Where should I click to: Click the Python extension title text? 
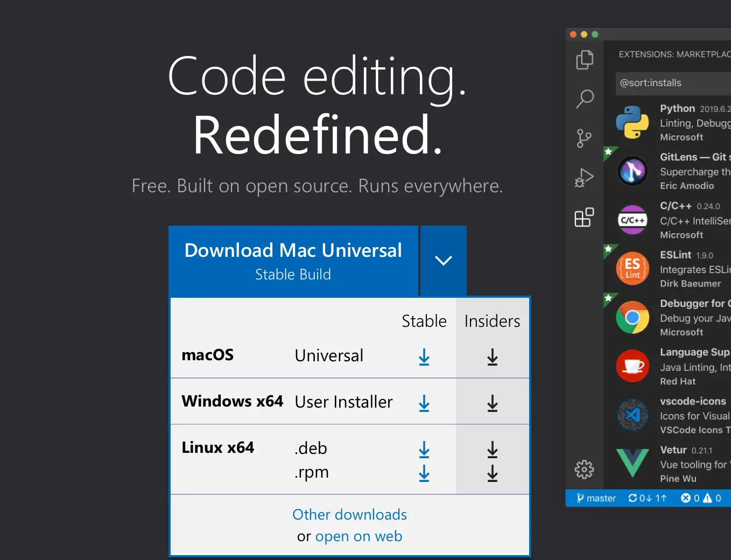pos(678,108)
